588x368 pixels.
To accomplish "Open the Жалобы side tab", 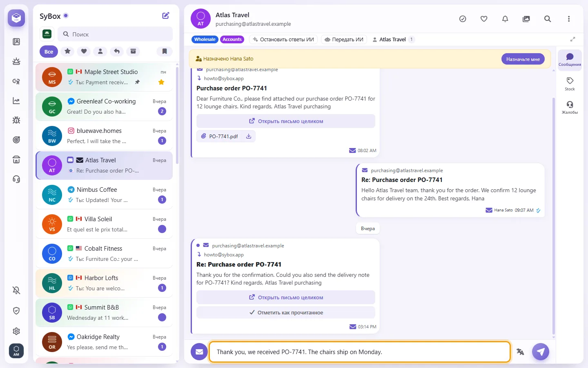I will pos(570,107).
